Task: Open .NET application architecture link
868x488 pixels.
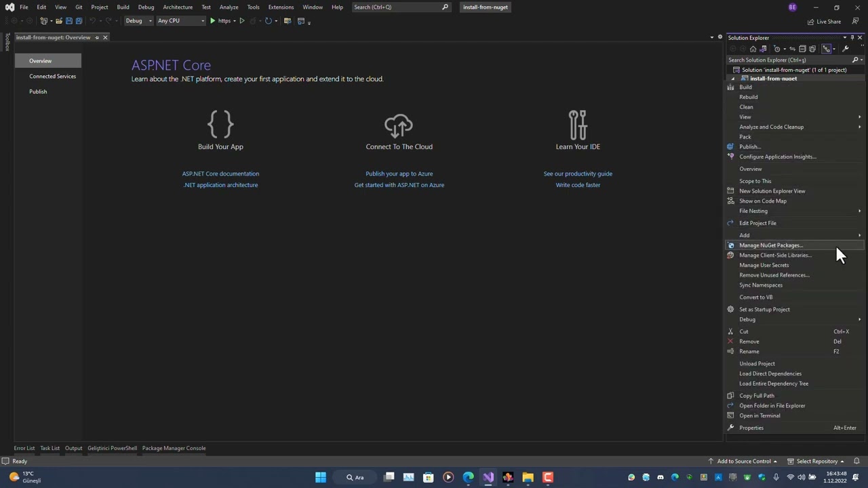Action: point(220,185)
